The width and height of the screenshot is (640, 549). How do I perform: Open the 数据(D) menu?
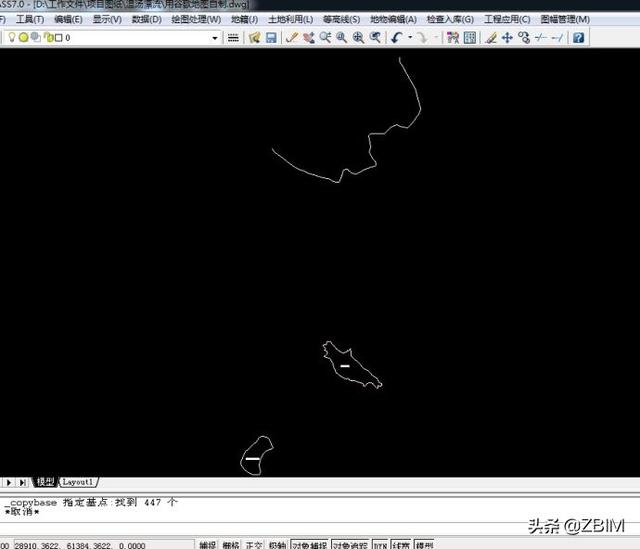147,19
